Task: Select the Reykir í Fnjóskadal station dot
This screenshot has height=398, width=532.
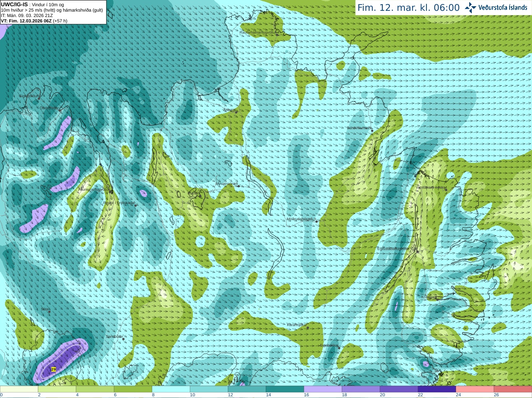Action: [x=135, y=205]
